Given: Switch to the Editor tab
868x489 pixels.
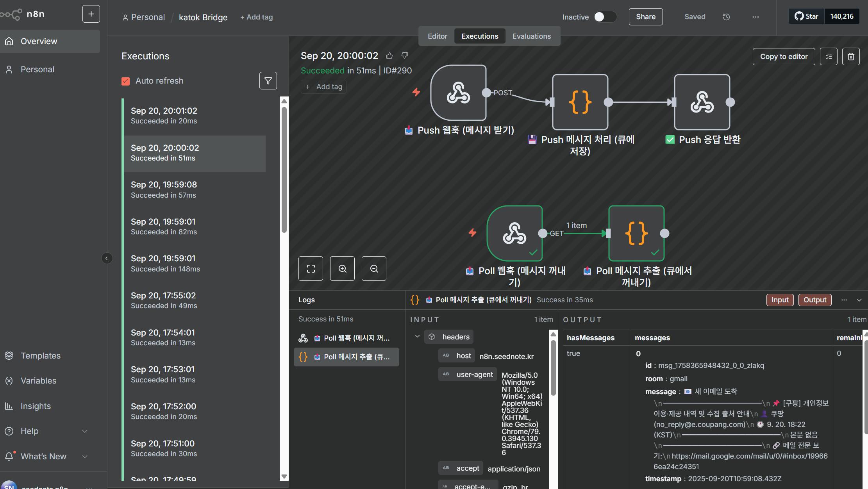Looking at the screenshot, I should point(437,36).
